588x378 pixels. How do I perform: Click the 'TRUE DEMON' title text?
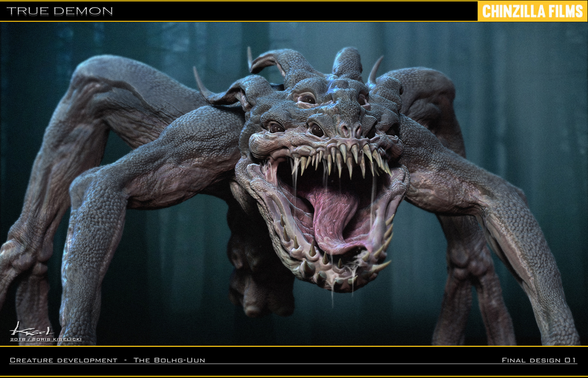click(60, 11)
